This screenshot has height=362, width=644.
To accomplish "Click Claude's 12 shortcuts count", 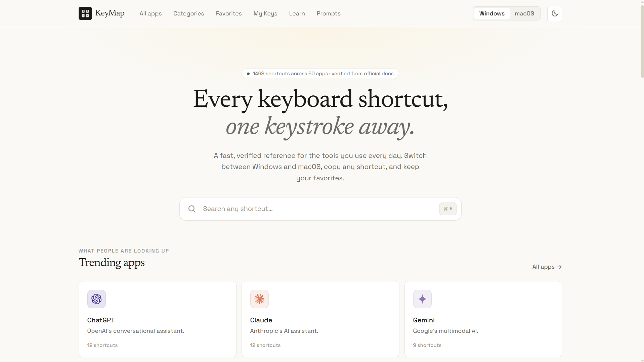I will (x=265, y=345).
